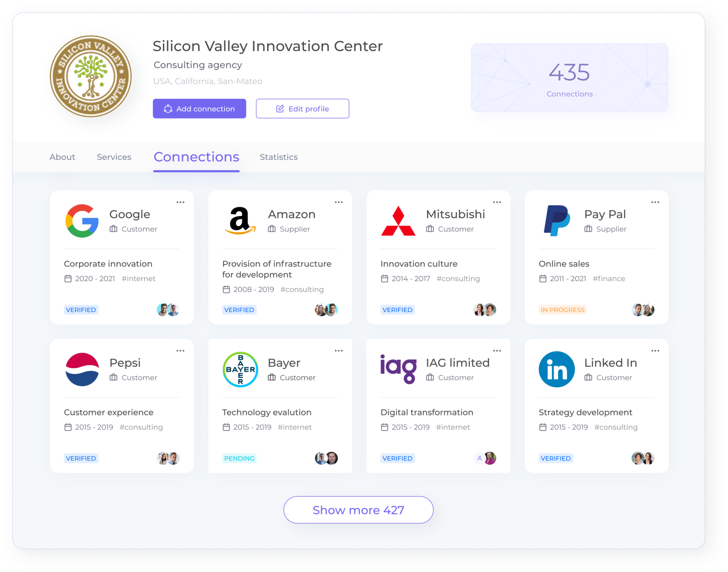Open the Pay Pal card three-dot menu
The image size is (728, 572).
[x=655, y=202]
